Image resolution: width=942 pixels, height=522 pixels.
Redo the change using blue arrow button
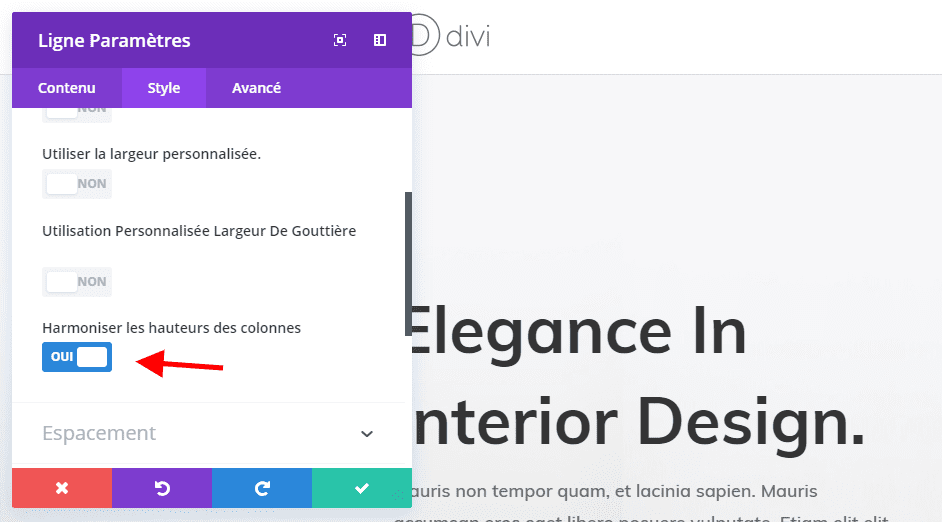point(262,488)
